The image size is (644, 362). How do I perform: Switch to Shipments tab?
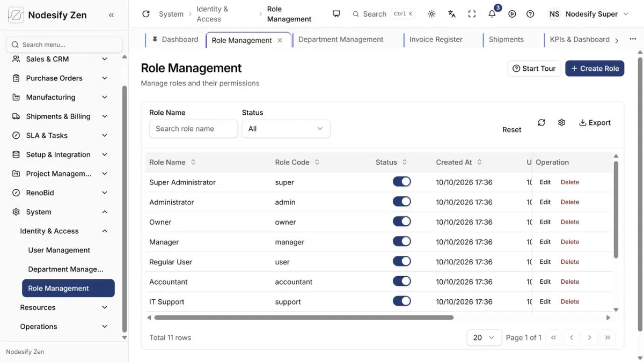tap(506, 40)
